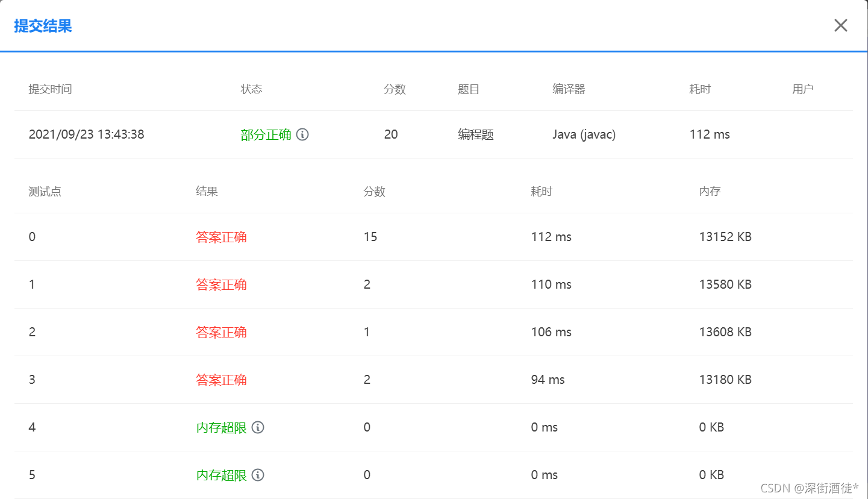
Task: Click the info icon next to test point 4's 内存超限
Action: [x=258, y=427]
